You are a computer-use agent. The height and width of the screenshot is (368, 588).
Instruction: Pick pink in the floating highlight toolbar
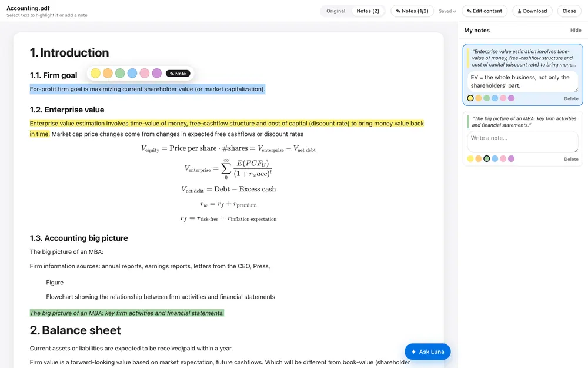click(x=145, y=73)
